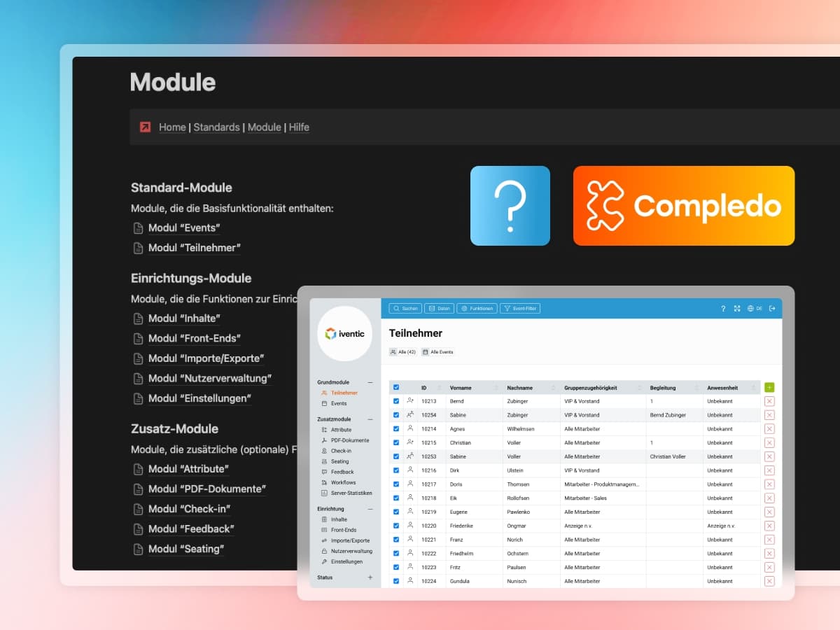Click the Compledo puzzle logo tile
Viewport: 840px width, 630px height.
point(684,206)
